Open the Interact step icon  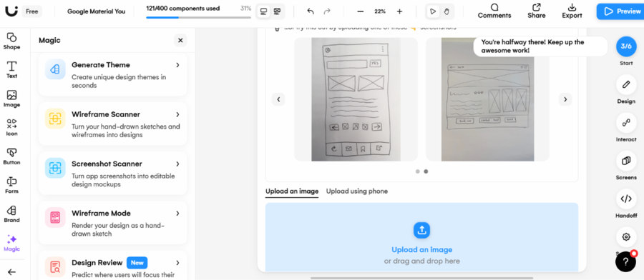[626, 123]
